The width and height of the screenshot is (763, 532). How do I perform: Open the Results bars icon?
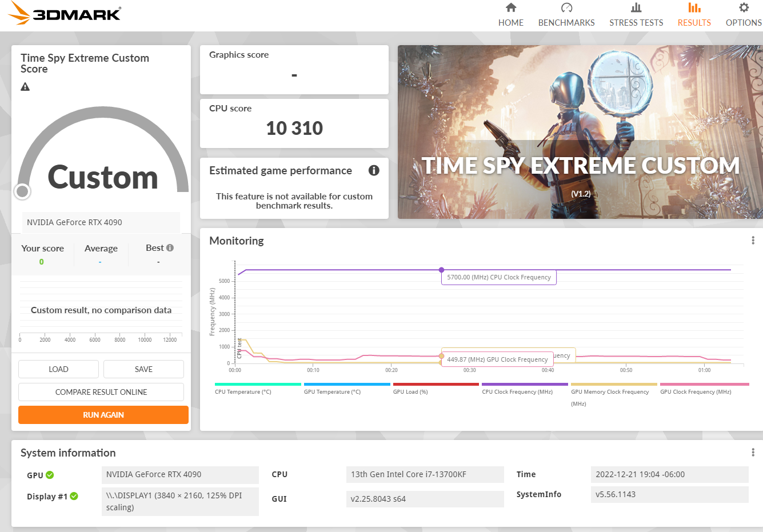click(694, 7)
